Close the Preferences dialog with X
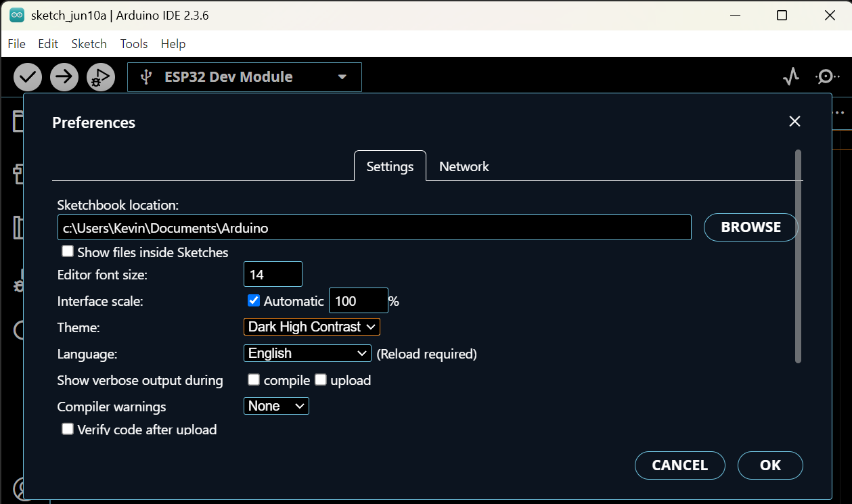852x504 pixels. (x=794, y=121)
